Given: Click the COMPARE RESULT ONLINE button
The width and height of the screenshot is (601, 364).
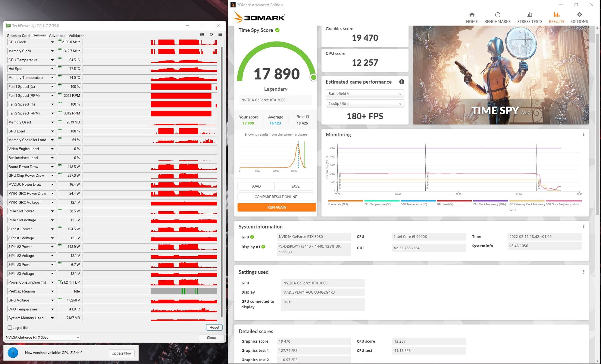Looking at the screenshot, I should (x=276, y=197).
